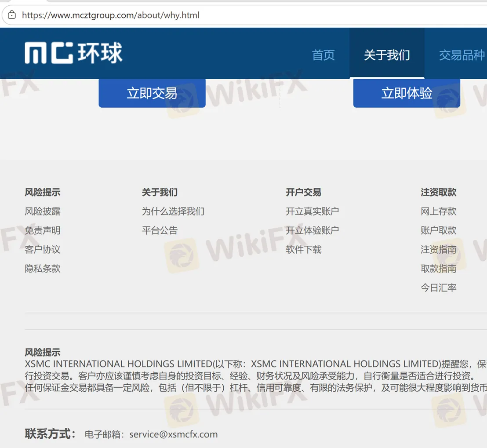487x448 pixels.
Task: Click the 开户交易 column heading
Action: point(303,192)
